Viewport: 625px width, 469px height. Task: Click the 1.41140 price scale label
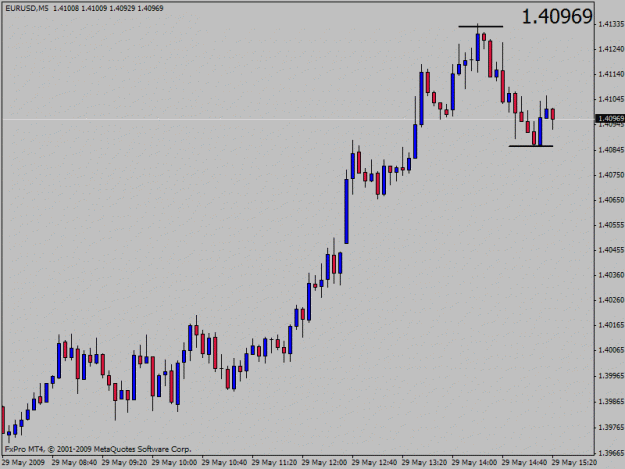coord(611,74)
